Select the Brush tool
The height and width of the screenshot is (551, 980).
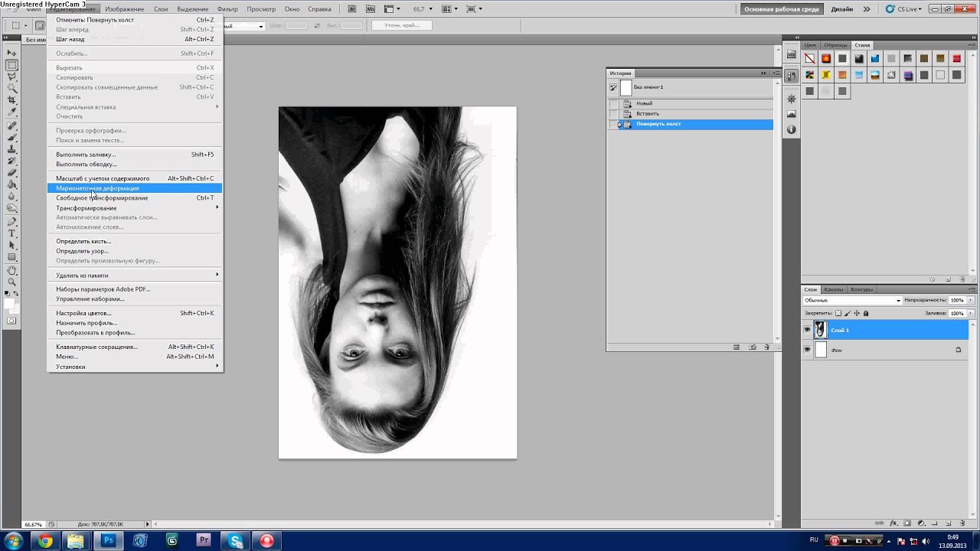coord(11,137)
